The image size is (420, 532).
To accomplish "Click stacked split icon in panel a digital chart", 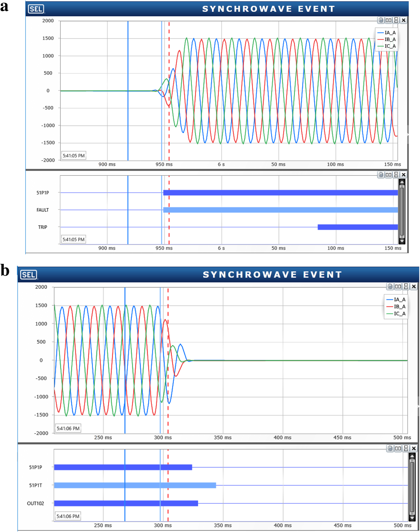I will click(x=396, y=175).
